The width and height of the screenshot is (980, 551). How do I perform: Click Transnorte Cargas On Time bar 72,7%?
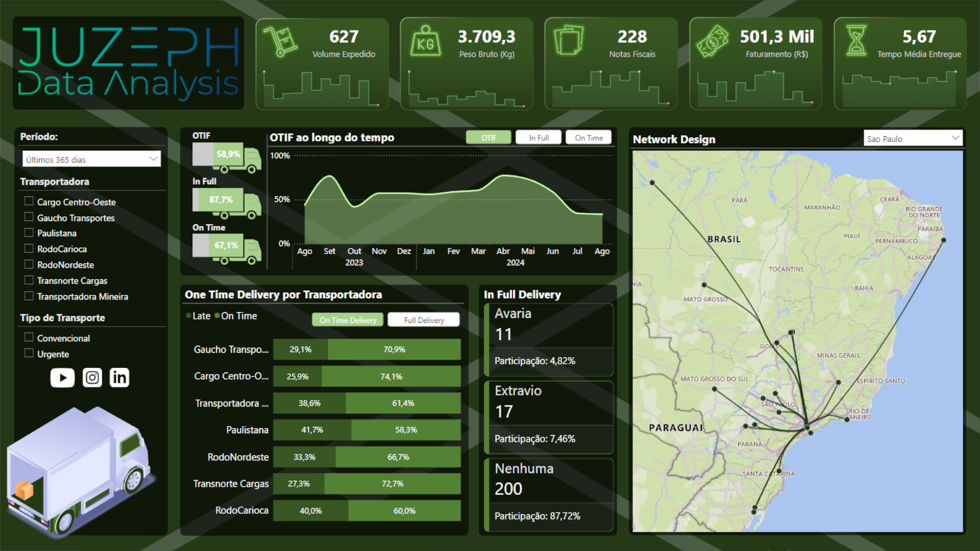393,484
